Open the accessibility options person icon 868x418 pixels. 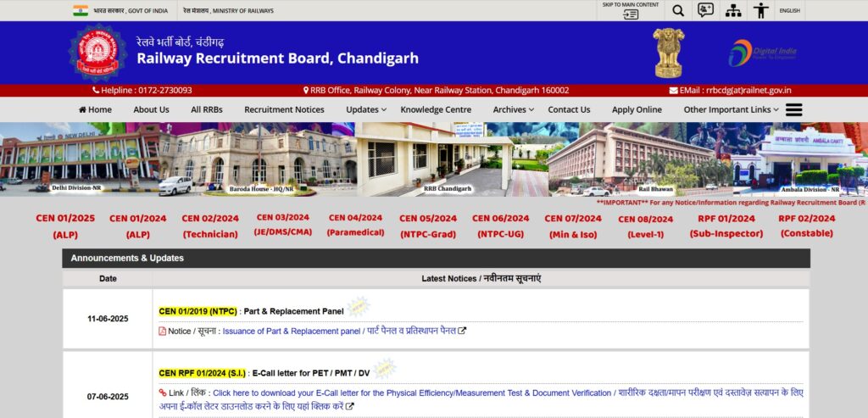(x=761, y=10)
